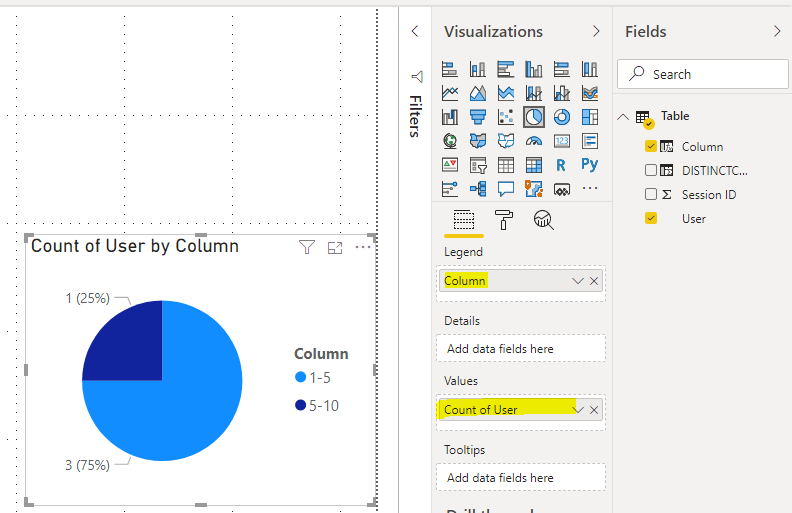Select the Line and stacked column chart
The height and width of the screenshot is (513, 792).
pyautogui.click(x=534, y=93)
